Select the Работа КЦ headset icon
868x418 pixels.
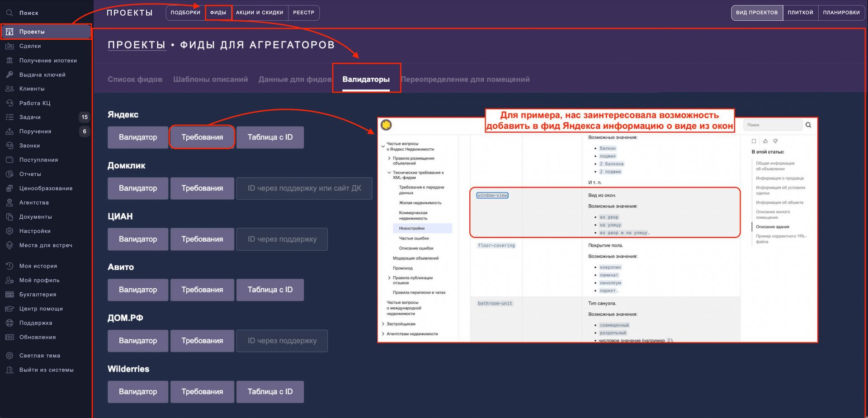(9, 103)
